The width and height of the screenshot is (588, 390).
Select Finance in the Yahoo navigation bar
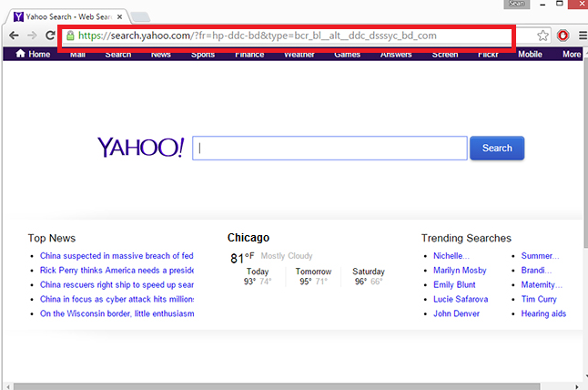click(x=249, y=55)
